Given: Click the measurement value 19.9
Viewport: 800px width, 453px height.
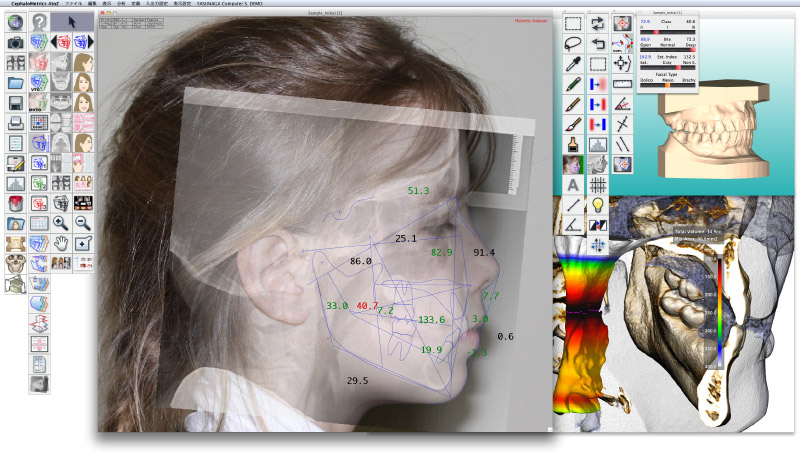Looking at the screenshot, I should click(432, 350).
